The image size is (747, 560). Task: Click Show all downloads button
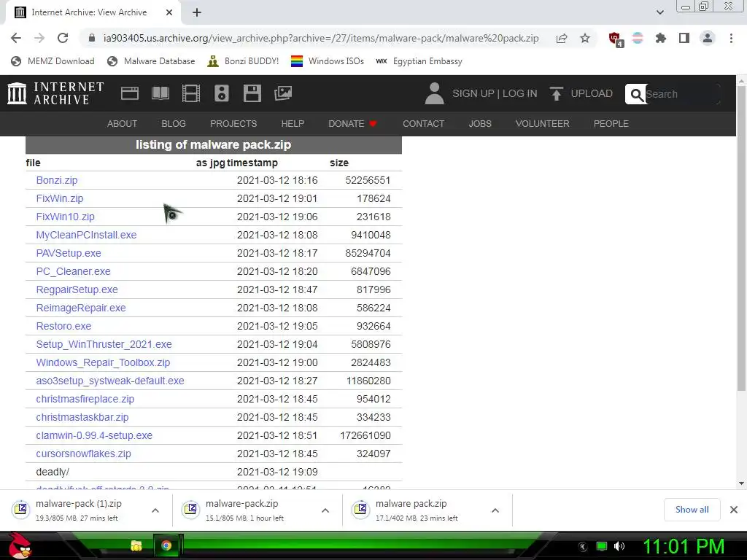point(692,510)
